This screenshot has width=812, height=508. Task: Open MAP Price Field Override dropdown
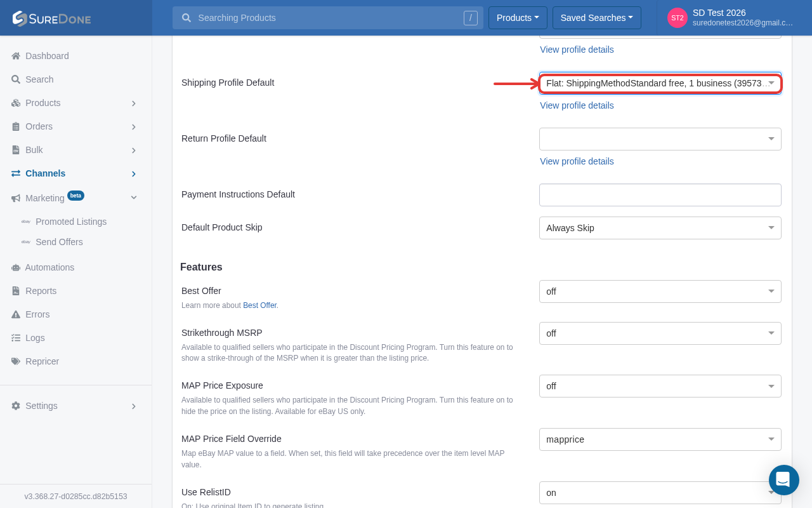click(x=660, y=439)
